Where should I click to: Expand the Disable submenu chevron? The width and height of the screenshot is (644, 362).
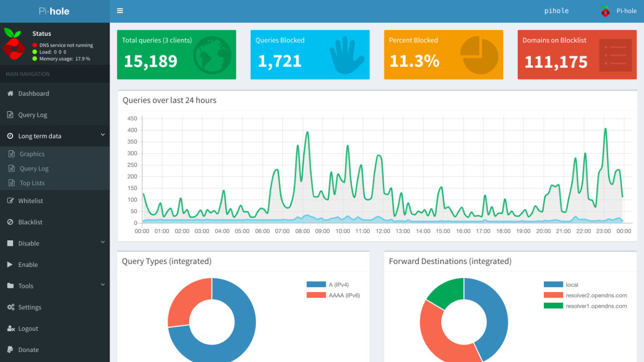tap(103, 242)
